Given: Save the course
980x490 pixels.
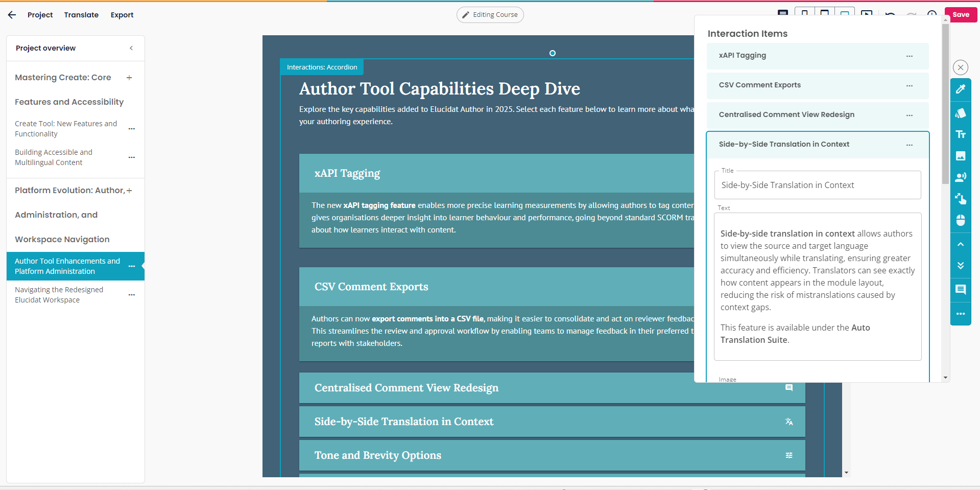Looking at the screenshot, I should pyautogui.click(x=961, y=15).
